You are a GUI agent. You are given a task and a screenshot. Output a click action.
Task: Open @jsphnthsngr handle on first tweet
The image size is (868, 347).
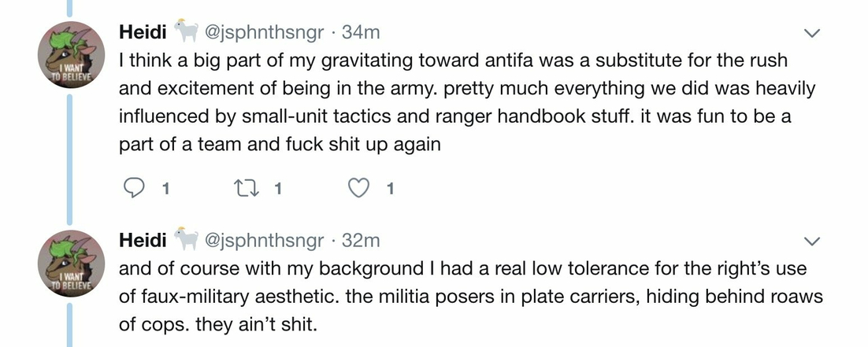(265, 34)
